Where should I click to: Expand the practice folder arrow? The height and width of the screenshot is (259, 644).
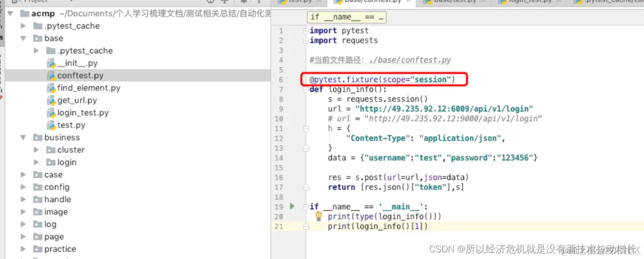coord(23,249)
